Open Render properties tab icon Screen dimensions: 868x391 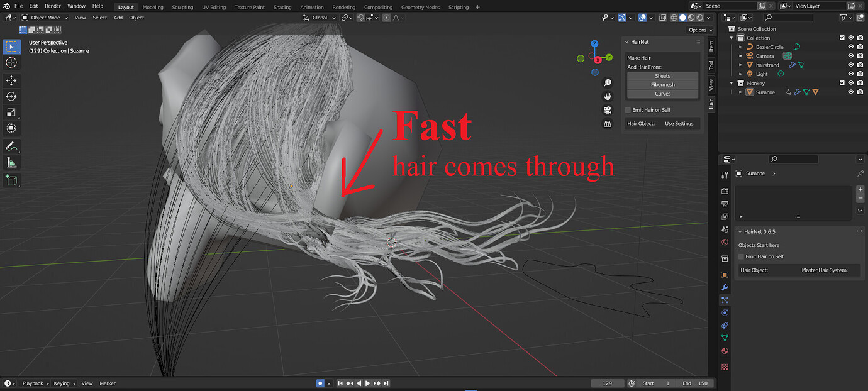click(725, 191)
